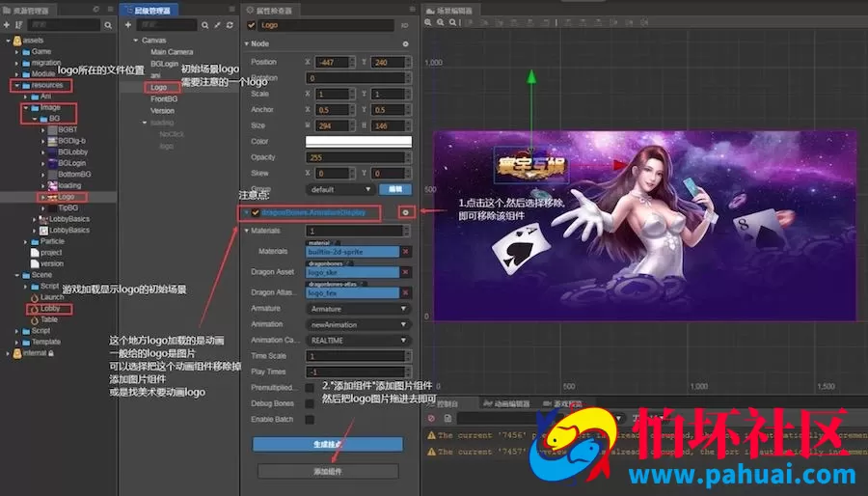Click the open log file icon in console
Image resolution: width=868 pixels, height=496 pixels.
(448, 418)
